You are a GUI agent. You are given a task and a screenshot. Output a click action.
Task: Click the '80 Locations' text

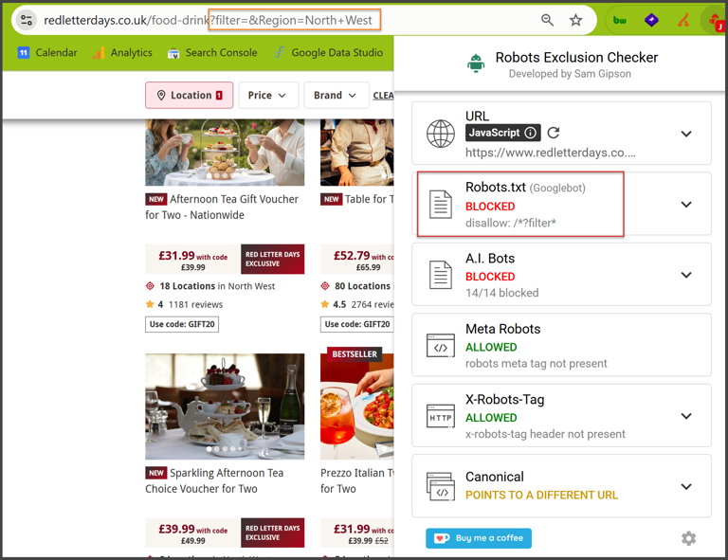click(x=363, y=286)
